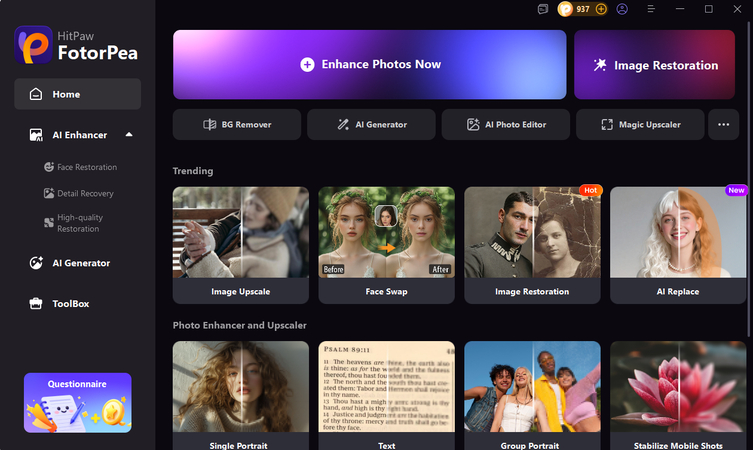Click the gold plus icon to add credits
753x450 pixels.
click(601, 9)
